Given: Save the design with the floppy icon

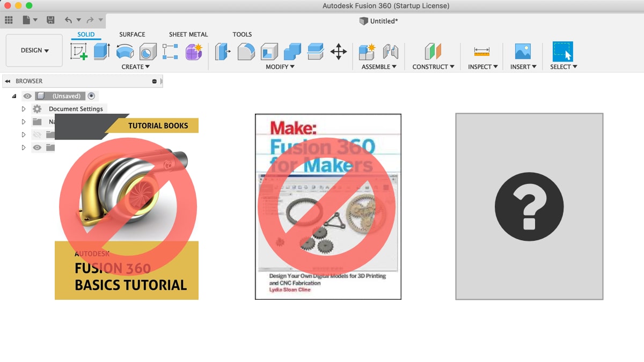Looking at the screenshot, I should point(50,20).
